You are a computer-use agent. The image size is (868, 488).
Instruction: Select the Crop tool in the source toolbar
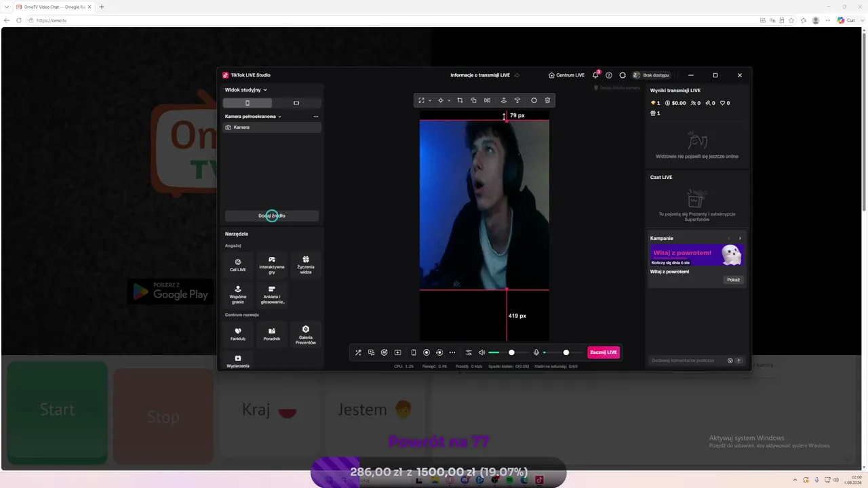tap(460, 100)
